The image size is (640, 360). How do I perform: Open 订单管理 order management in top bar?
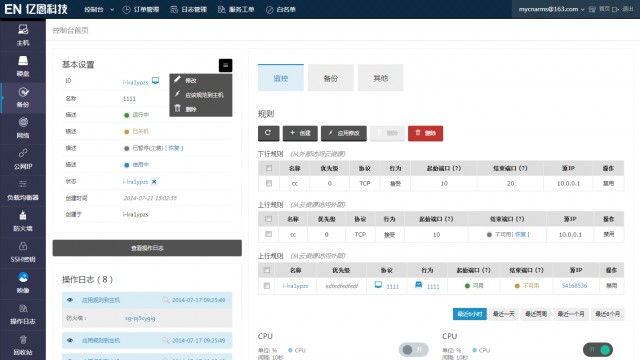pos(141,9)
